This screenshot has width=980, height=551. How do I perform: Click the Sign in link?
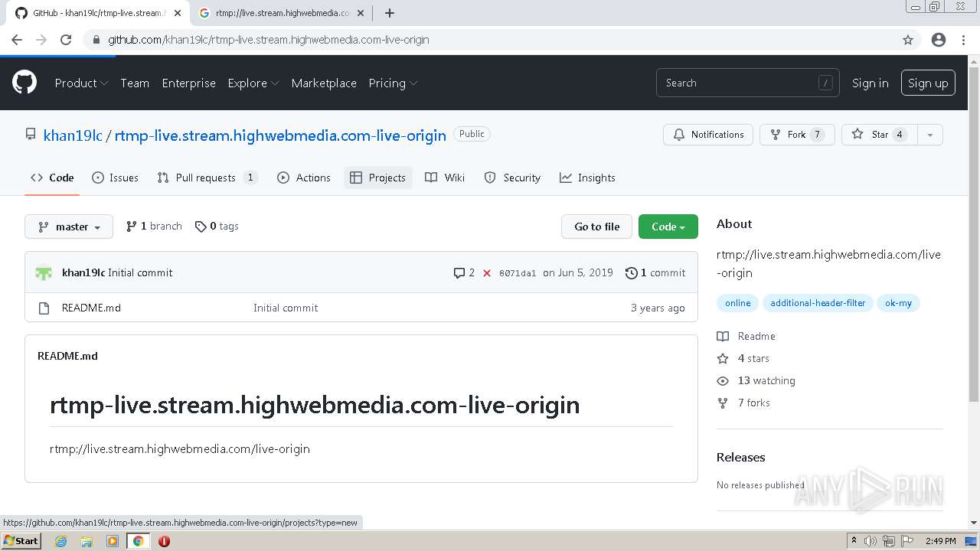[x=871, y=83]
